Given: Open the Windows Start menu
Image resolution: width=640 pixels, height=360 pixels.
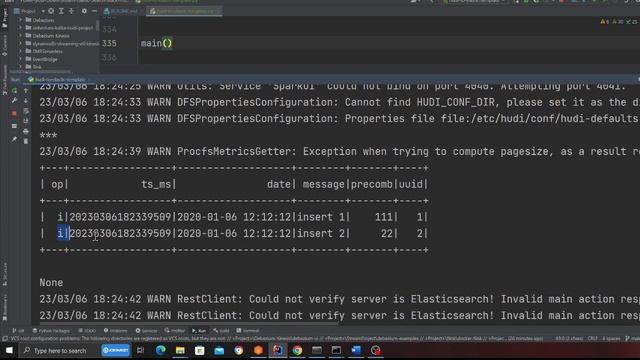Looking at the screenshot, I should 9,350.
